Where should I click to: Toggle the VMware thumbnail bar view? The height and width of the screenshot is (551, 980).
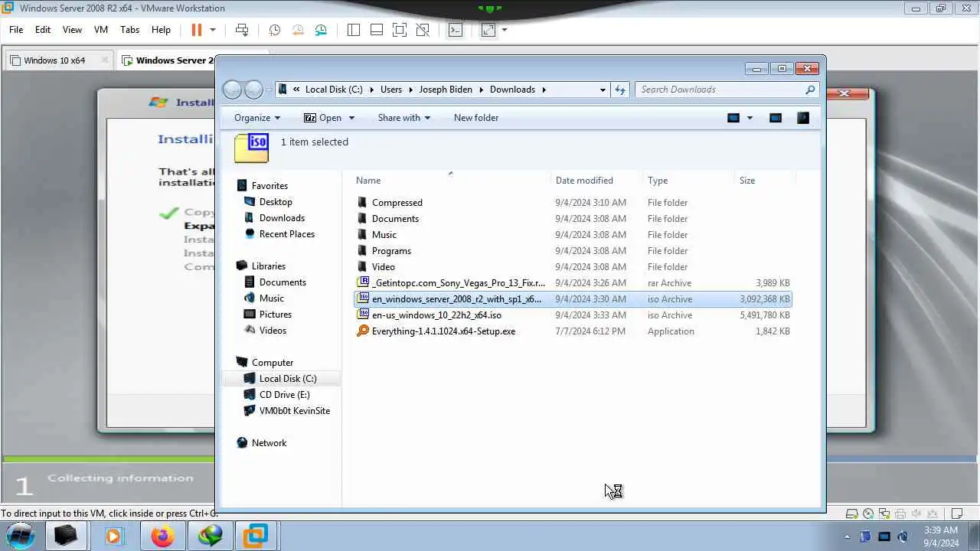(x=377, y=30)
